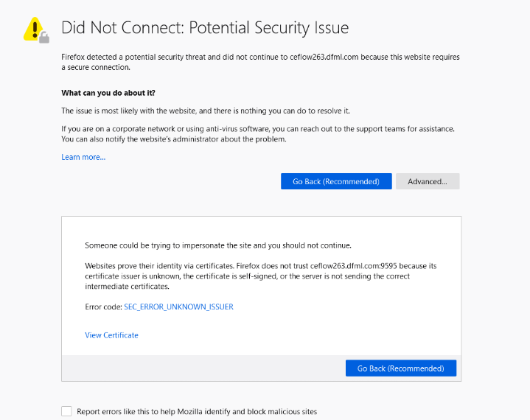Screen dimensions: 530x420
Task: Expand the Advanced... details button
Action: tap(428, 181)
